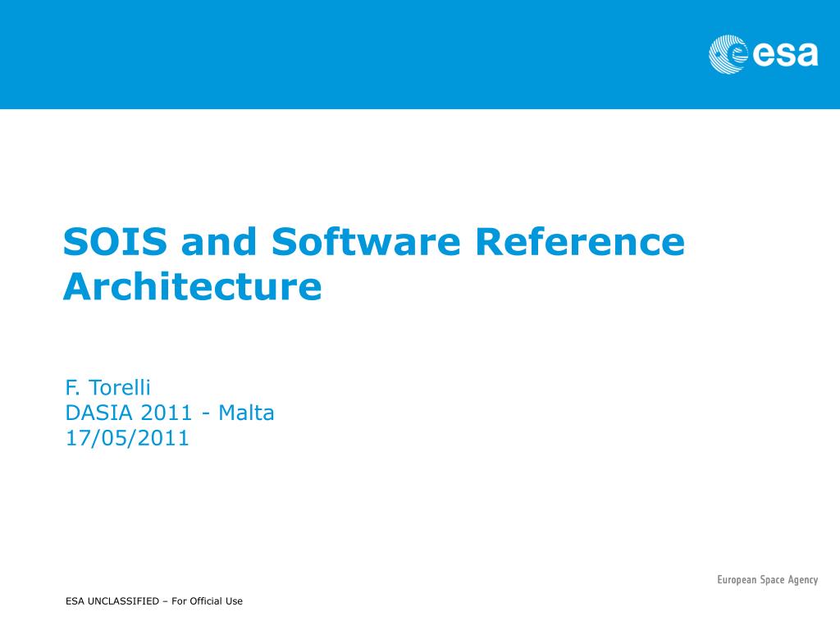Click the date '17/05/2011'
Viewport: 840px width, 630px height.
(x=127, y=438)
